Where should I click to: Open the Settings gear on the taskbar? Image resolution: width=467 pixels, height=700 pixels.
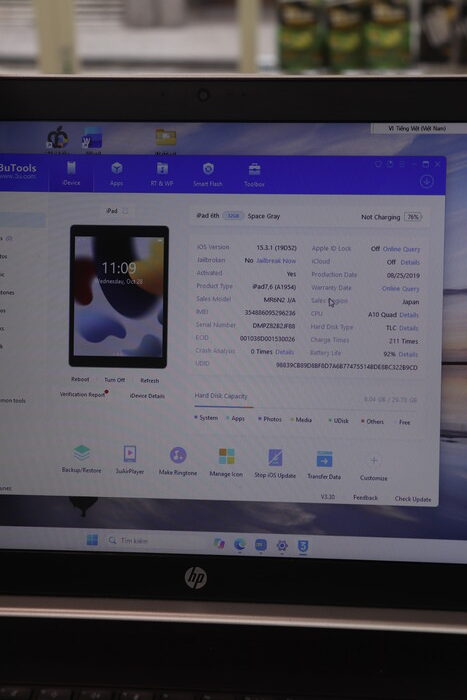click(282, 545)
